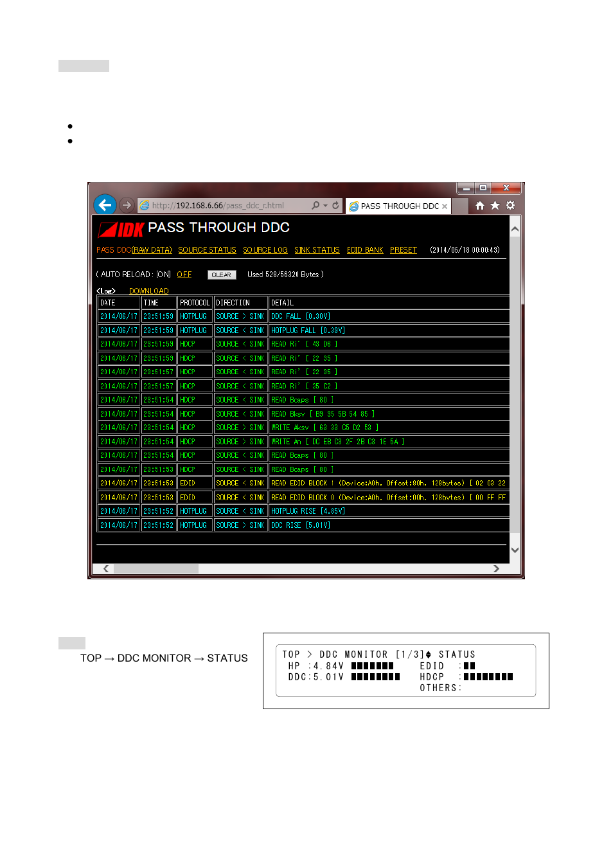Click the 'READ EDID BLOCK 0' detail cell

coord(389,497)
